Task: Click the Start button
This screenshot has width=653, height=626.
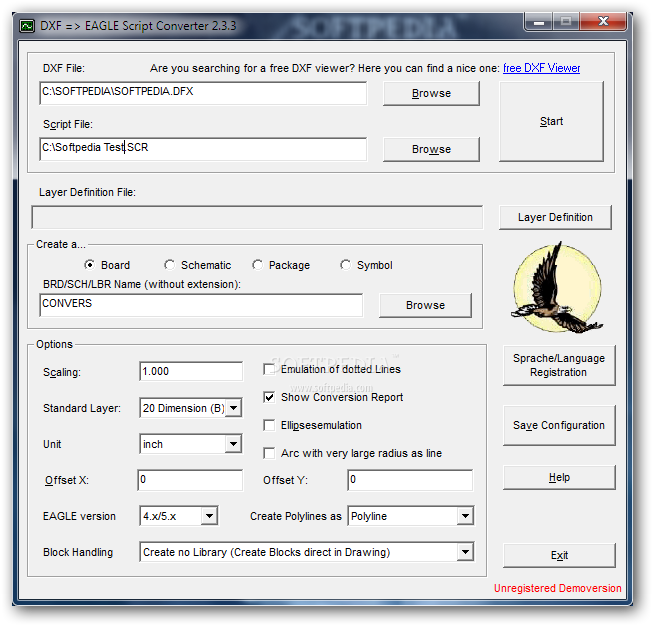Action: (x=551, y=121)
